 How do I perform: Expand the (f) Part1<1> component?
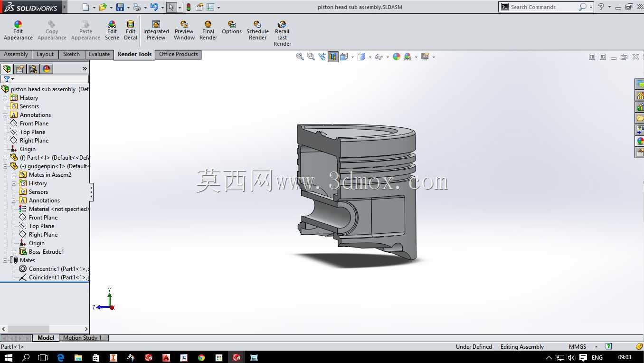5,158
